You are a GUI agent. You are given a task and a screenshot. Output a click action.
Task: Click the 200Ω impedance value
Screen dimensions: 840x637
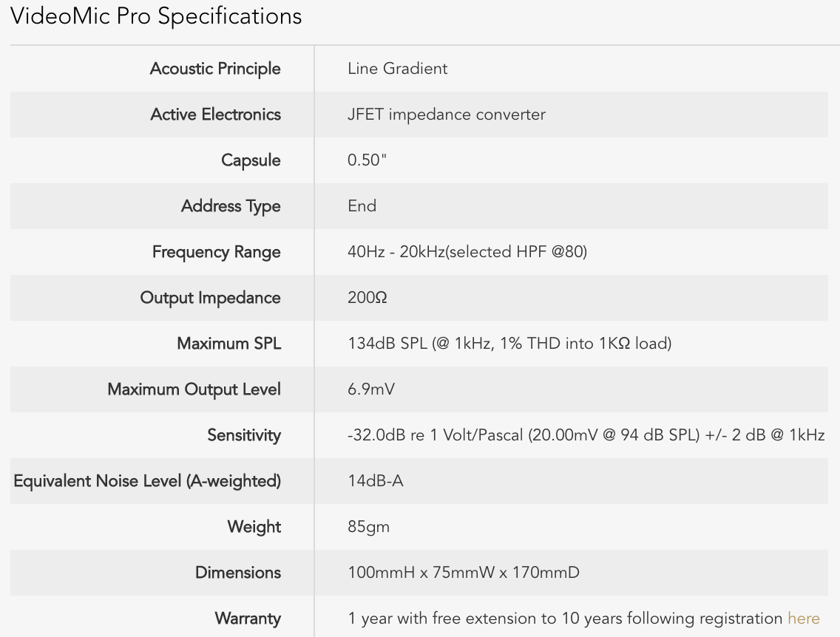coord(367,298)
